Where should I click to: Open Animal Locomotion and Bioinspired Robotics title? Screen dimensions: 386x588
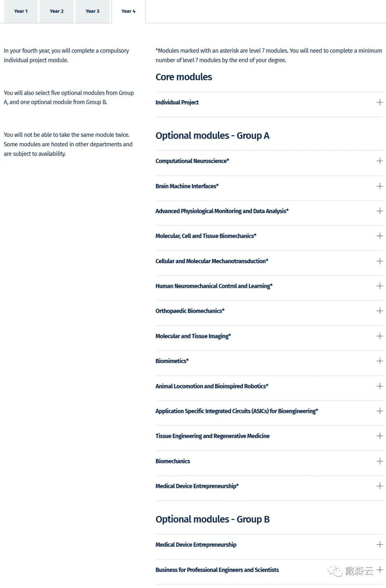pyautogui.click(x=212, y=386)
